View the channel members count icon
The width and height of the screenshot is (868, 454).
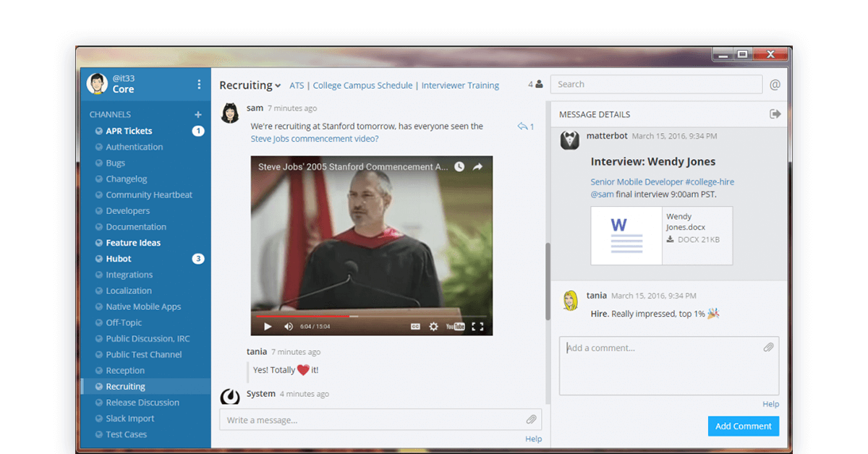[x=535, y=85]
